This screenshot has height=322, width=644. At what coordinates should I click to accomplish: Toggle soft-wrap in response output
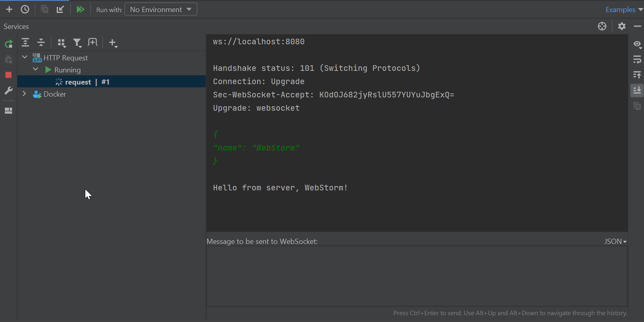pyautogui.click(x=637, y=60)
